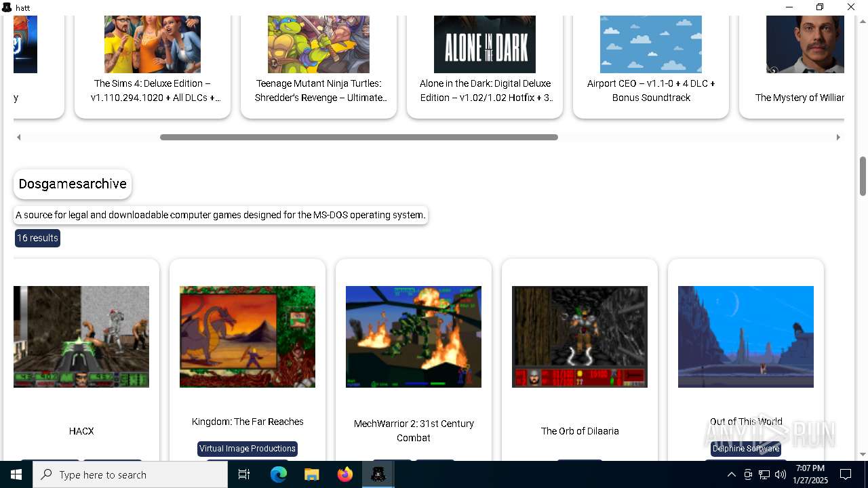Click hatt app icon on taskbar
Screen dimensions: 868x488
tap(378, 474)
